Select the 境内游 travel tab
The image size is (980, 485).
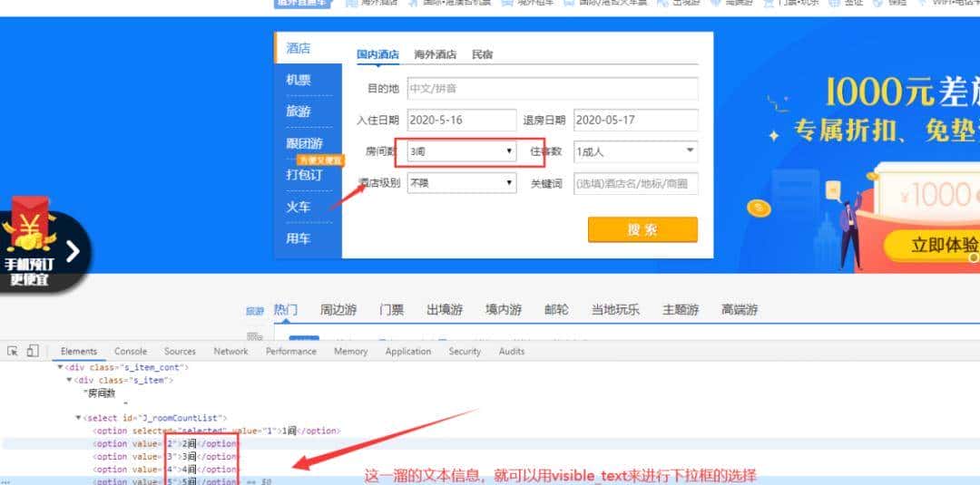(504, 310)
